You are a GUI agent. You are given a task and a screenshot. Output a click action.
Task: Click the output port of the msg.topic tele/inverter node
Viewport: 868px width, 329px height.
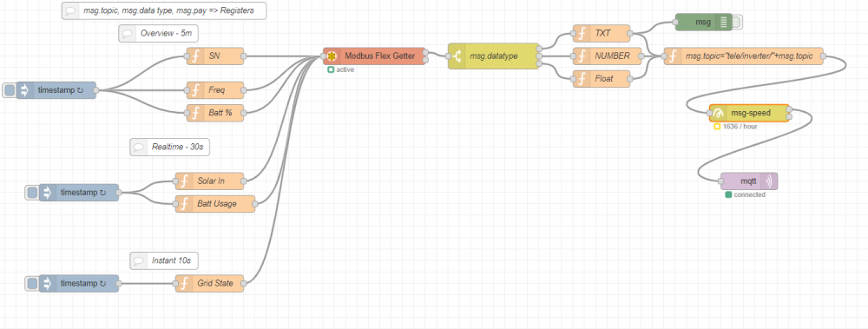tap(824, 56)
